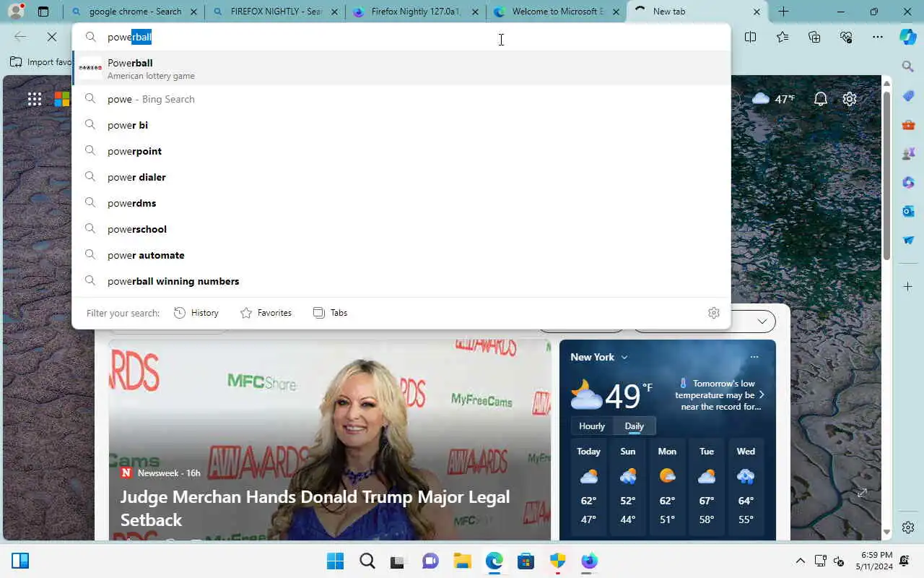The image size is (924, 578).
Task: Select the 'power dialer' suggestion
Action: 401,177
